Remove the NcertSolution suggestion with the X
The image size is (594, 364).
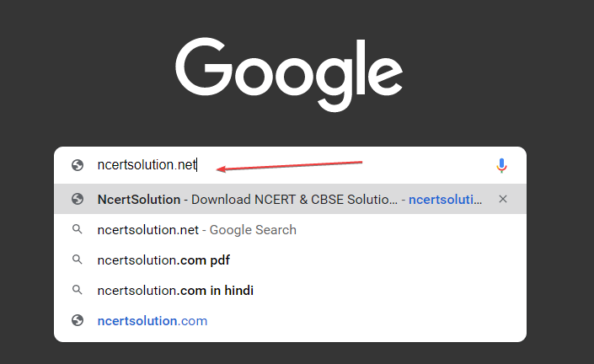click(503, 199)
